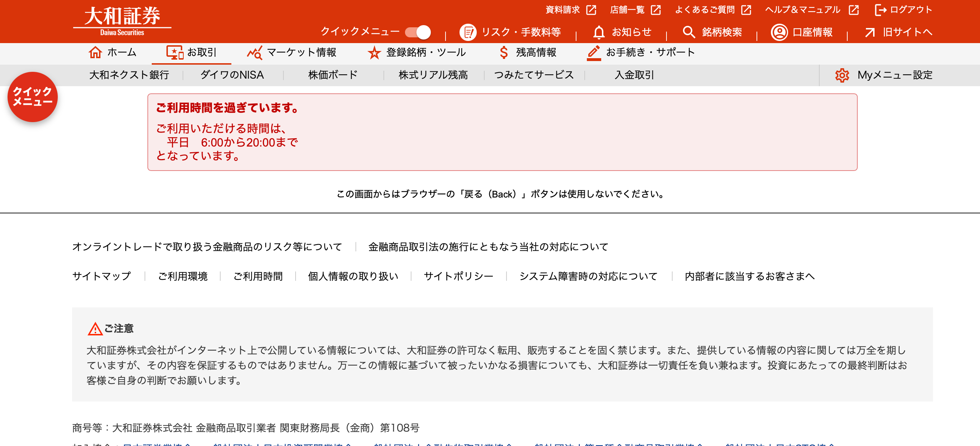Click the 平日 6:00から20:00まで text

232,142
